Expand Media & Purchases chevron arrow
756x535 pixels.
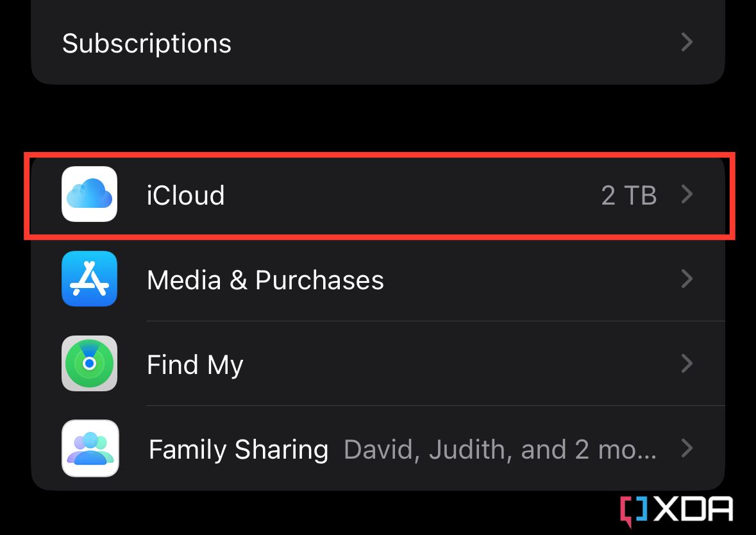687,279
